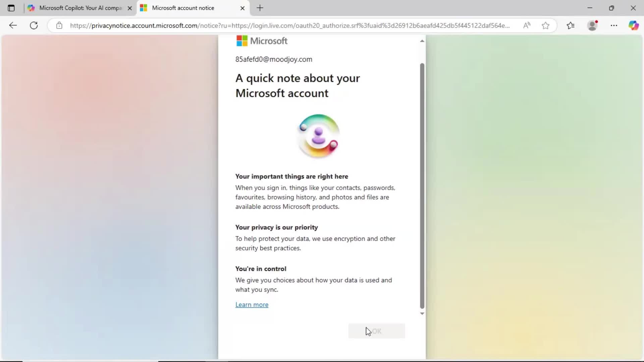This screenshot has height=362, width=644.
Task: Open the browser profile avatar
Action: click(593, 25)
